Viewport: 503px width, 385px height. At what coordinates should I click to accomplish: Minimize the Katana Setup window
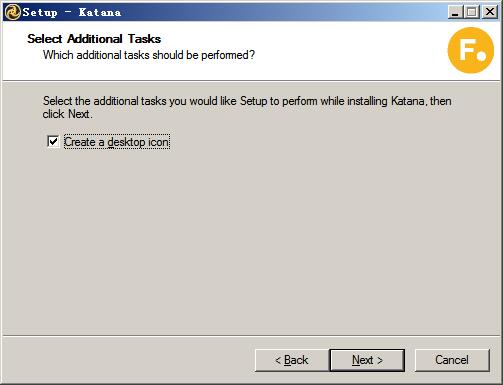(455, 12)
